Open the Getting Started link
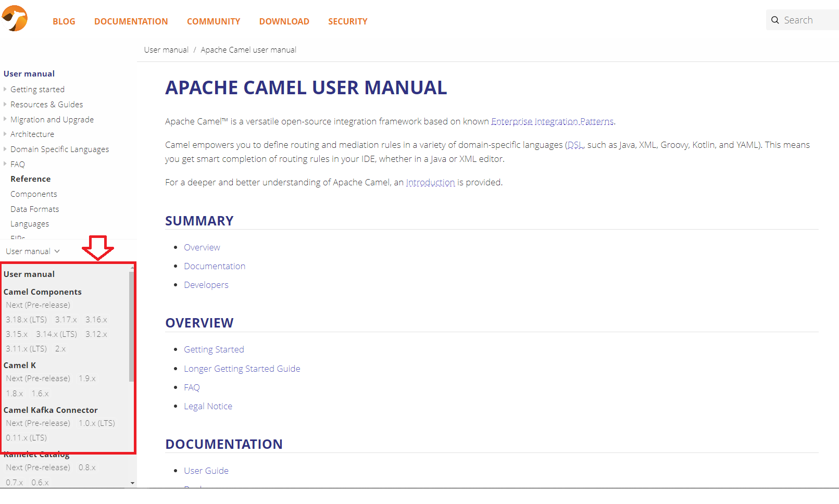Image resolution: width=839 pixels, height=504 pixels. point(214,349)
